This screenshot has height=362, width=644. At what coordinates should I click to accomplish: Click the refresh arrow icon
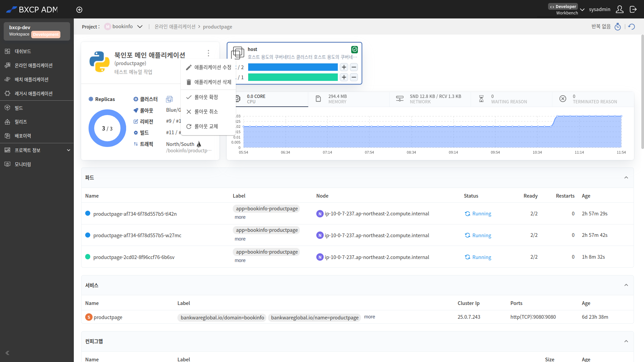[632, 27]
